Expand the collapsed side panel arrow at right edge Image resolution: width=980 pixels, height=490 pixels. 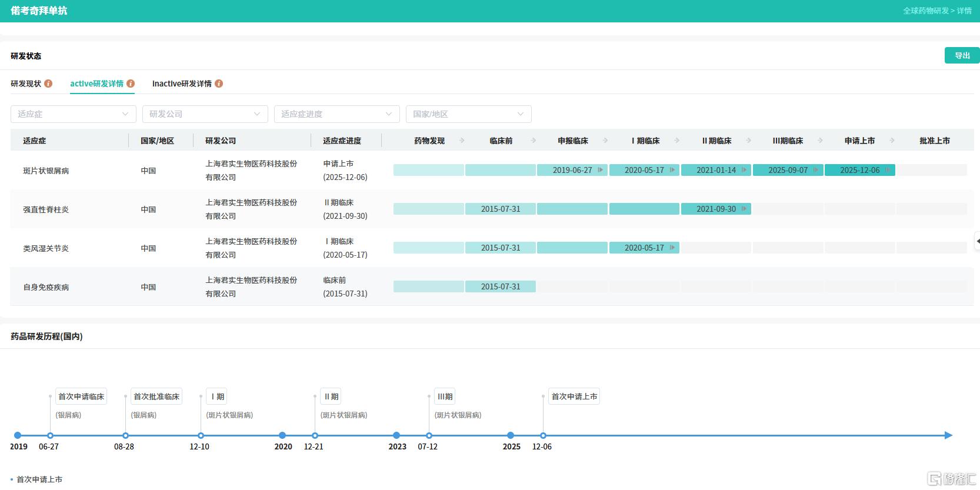click(977, 241)
